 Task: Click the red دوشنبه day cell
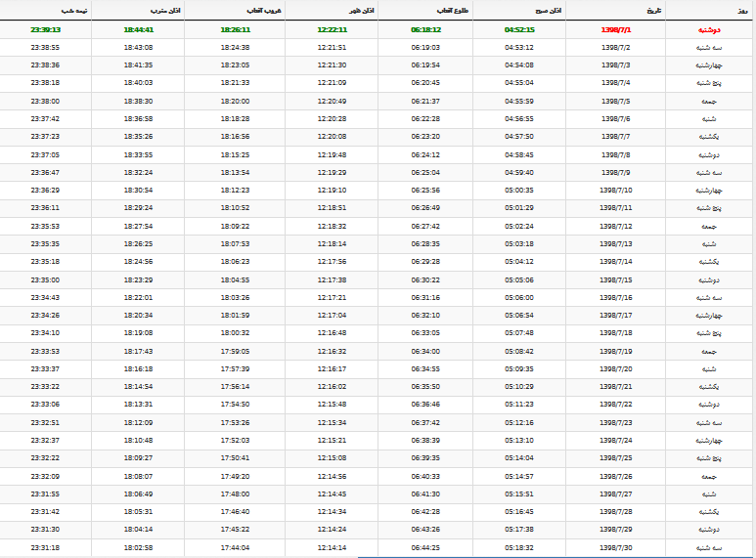coord(709,30)
